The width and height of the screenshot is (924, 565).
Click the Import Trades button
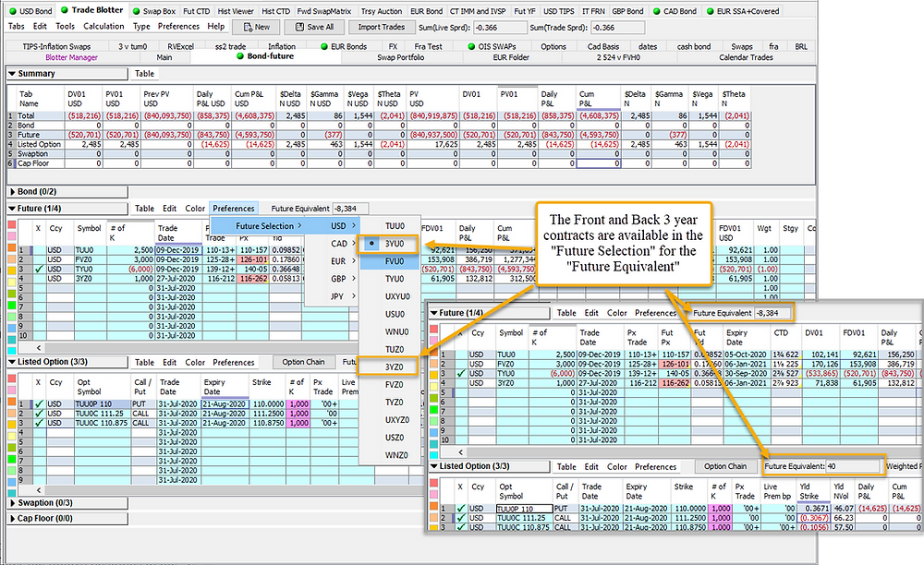tap(382, 27)
